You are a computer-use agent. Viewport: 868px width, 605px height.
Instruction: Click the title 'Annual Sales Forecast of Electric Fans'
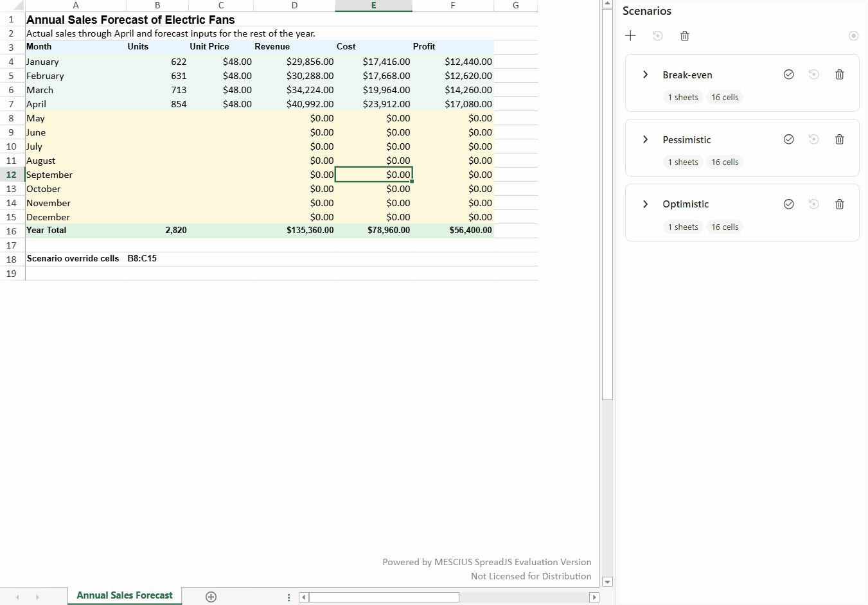[130, 20]
